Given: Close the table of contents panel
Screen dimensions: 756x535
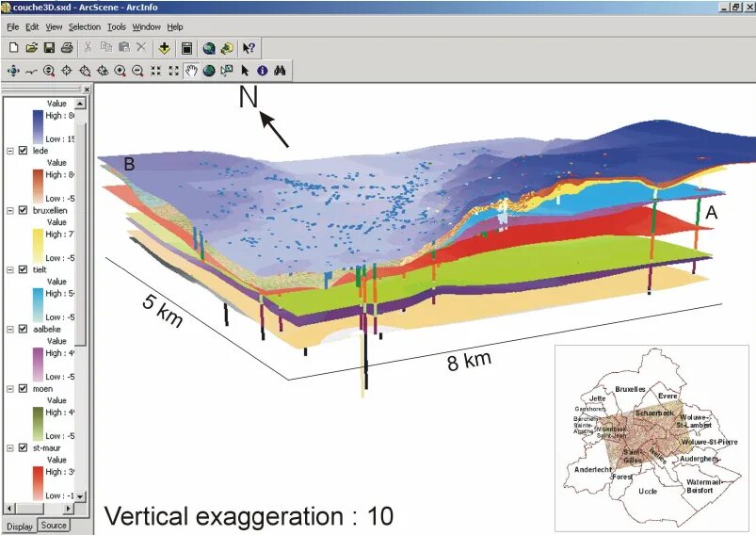Looking at the screenshot, I should [x=87, y=89].
